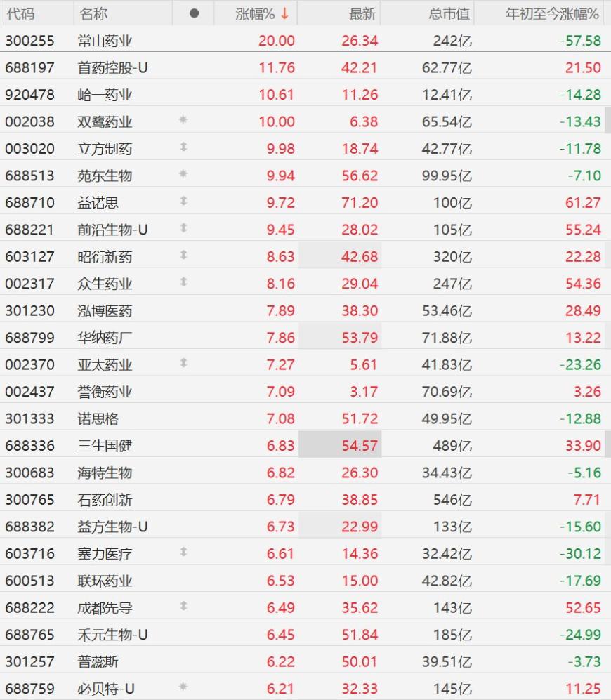Click the up-down marker in 成都先导 row

pyautogui.click(x=183, y=606)
